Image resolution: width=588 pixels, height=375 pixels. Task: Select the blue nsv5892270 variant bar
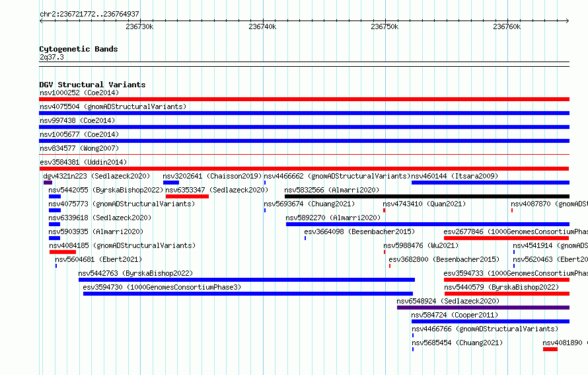[x=428, y=224]
